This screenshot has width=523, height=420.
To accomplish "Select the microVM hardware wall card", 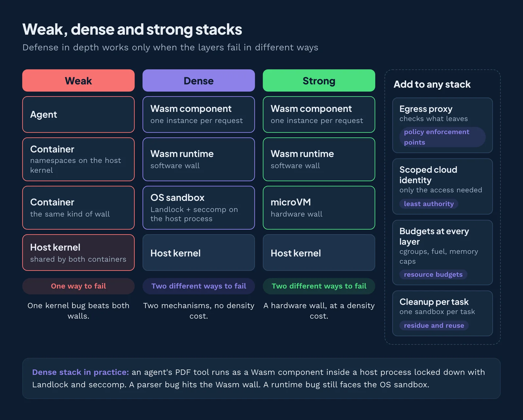I will pyautogui.click(x=319, y=208).
